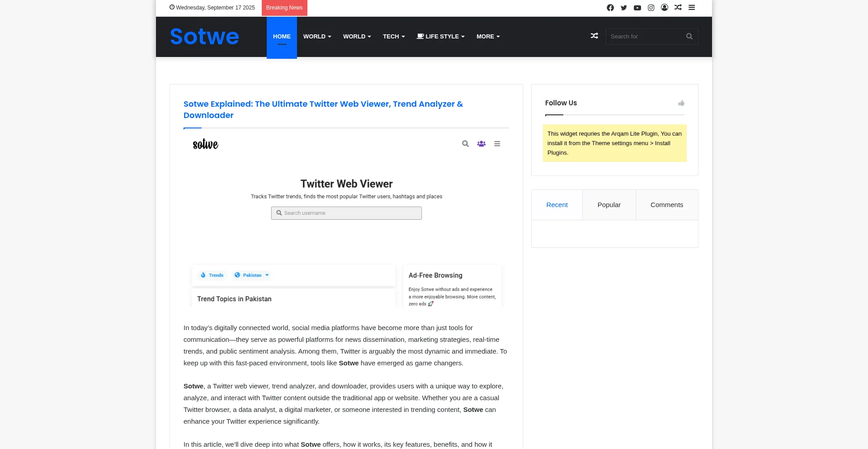Click the date 'Wednesday, September 17 2025'
This screenshot has width=868, height=449.
point(215,8)
